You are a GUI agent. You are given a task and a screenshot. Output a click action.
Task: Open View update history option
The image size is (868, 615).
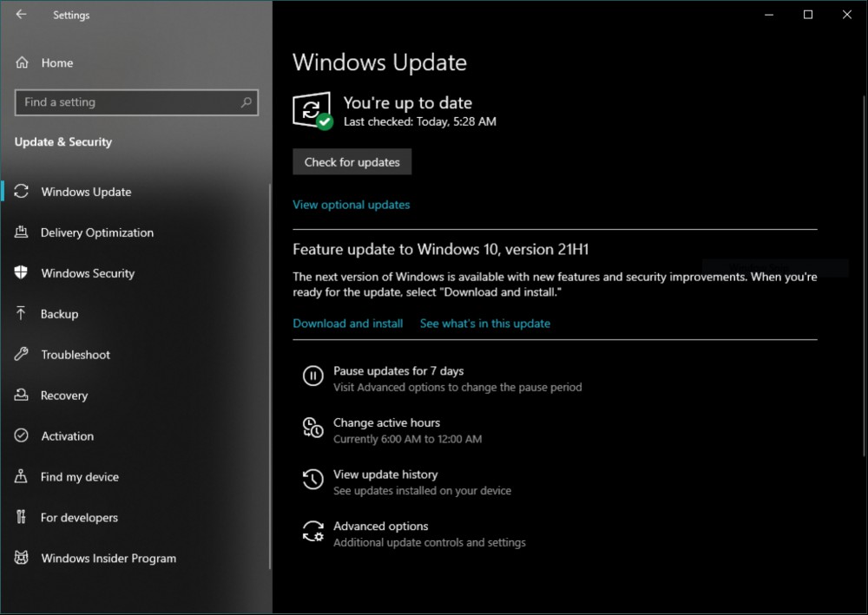(x=407, y=481)
